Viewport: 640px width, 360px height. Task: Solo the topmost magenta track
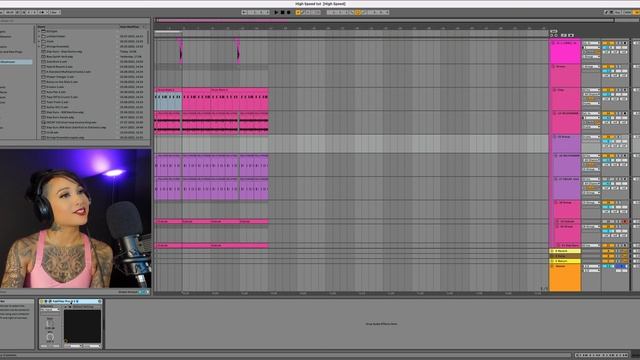pyautogui.click(x=619, y=43)
